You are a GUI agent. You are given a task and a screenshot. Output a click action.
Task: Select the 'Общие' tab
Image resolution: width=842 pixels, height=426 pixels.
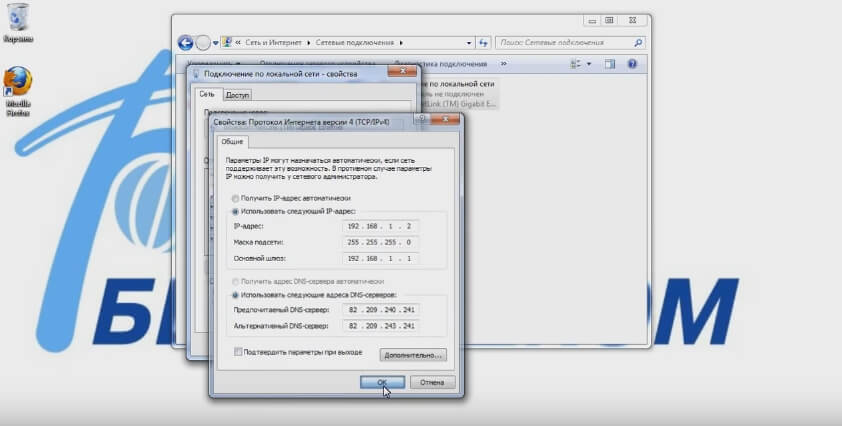point(233,142)
